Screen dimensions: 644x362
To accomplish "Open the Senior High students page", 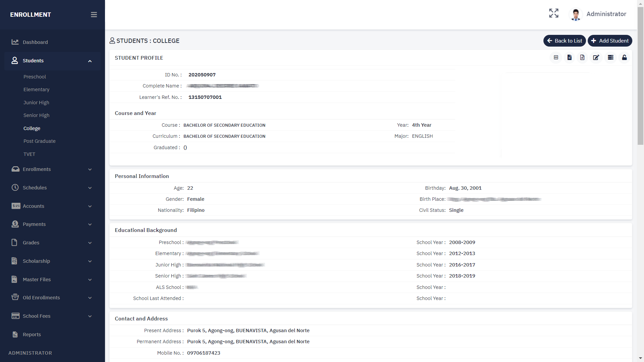I will (x=37, y=115).
